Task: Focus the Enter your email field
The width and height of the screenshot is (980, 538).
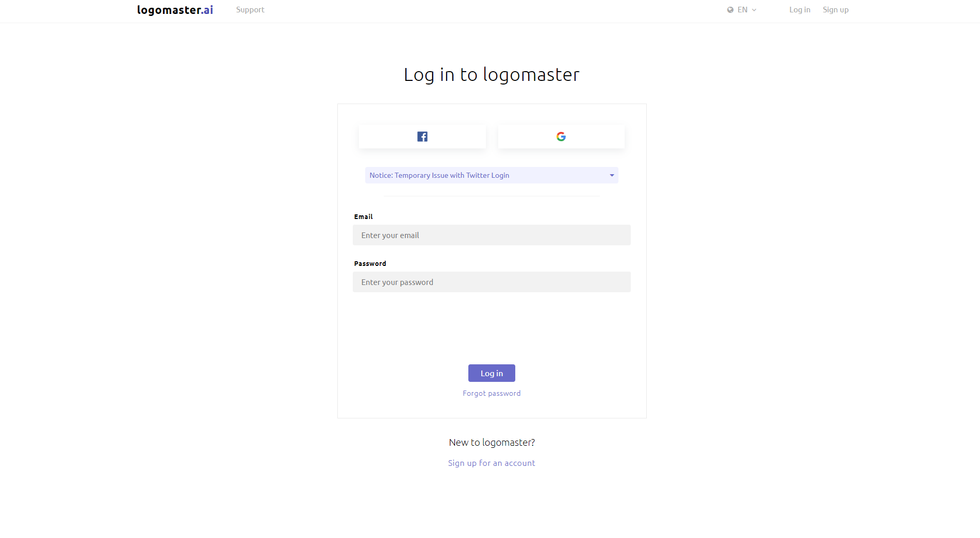Action: pos(492,235)
